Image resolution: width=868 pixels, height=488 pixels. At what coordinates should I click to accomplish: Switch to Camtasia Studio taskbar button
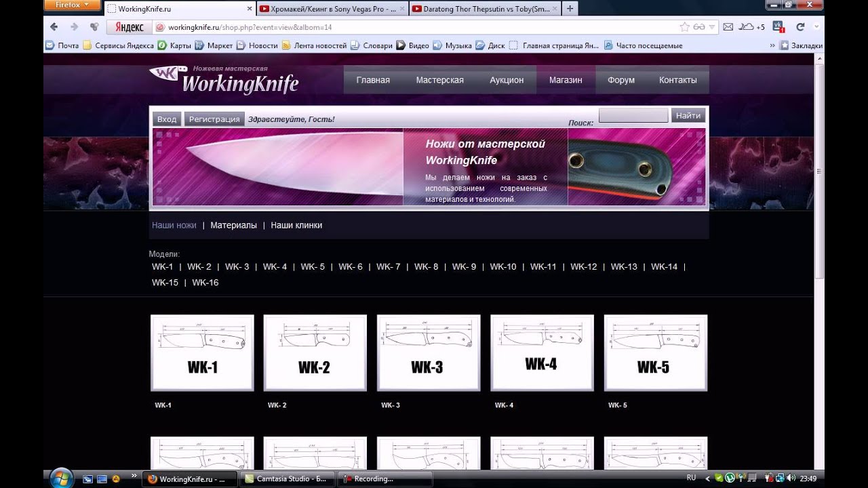[x=288, y=479]
